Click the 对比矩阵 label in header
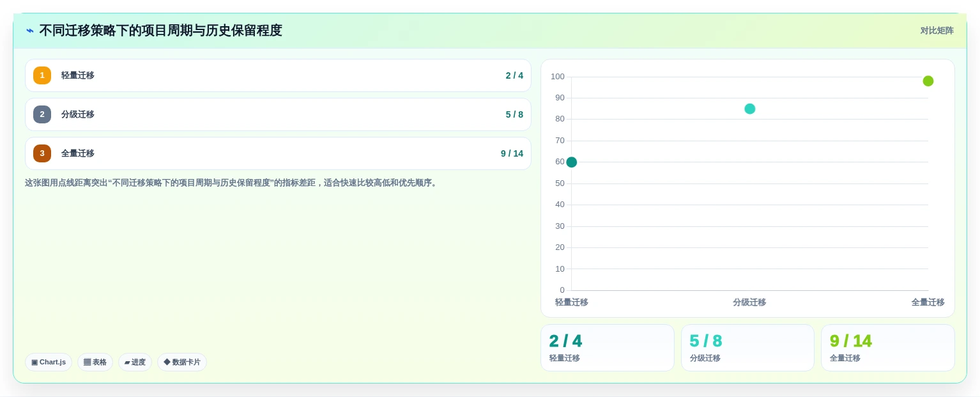The height and width of the screenshot is (397, 980). pyautogui.click(x=937, y=31)
